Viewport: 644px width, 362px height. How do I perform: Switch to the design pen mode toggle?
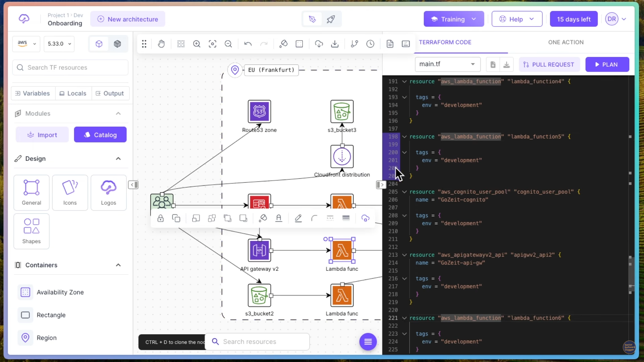tap(312, 19)
